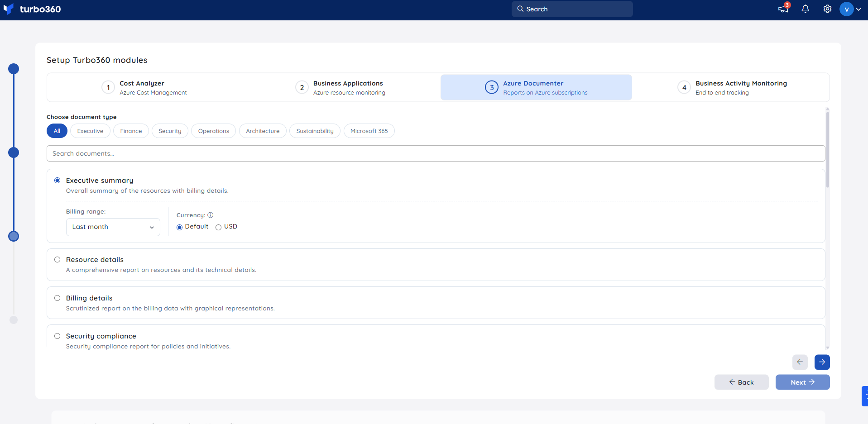Click the second progress step dot
This screenshot has width=868, height=424.
click(x=14, y=152)
